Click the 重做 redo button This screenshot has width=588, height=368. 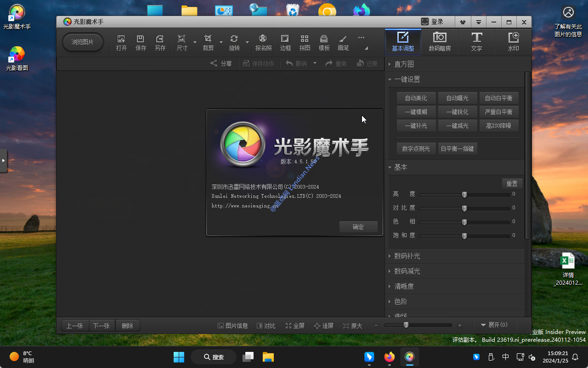(336, 63)
